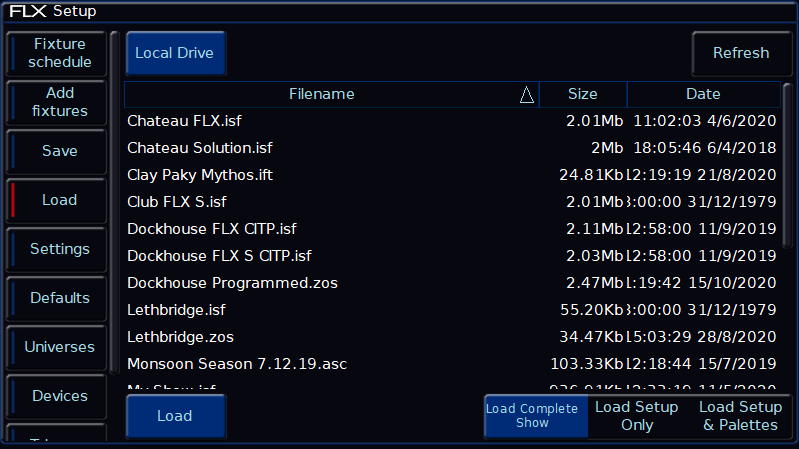
Task: Click the 24.81Kb size cell
Action: [x=591, y=175]
